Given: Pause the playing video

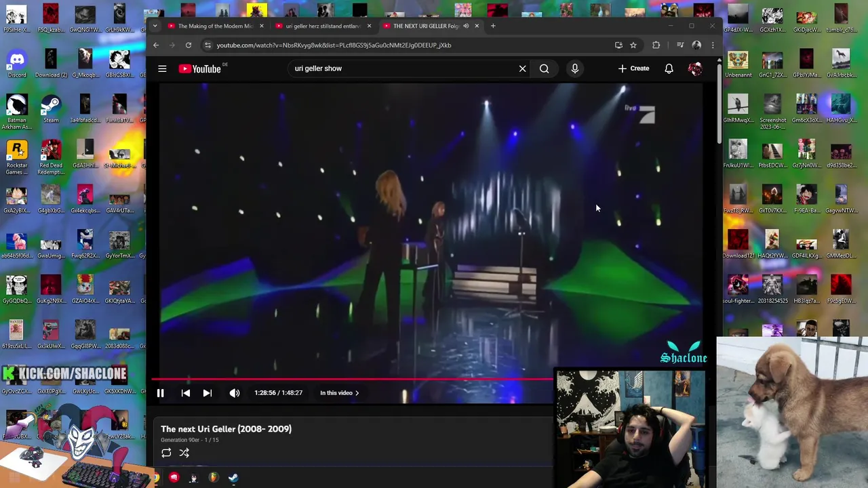Looking at the screenshot, I should click(x=161, y=393).
